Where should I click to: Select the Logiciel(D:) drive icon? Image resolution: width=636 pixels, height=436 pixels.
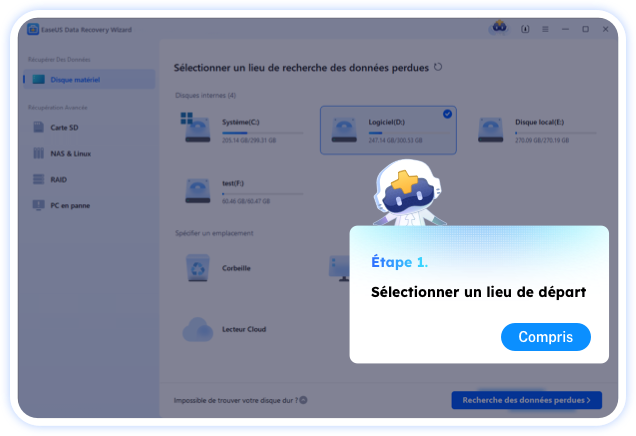344,130
